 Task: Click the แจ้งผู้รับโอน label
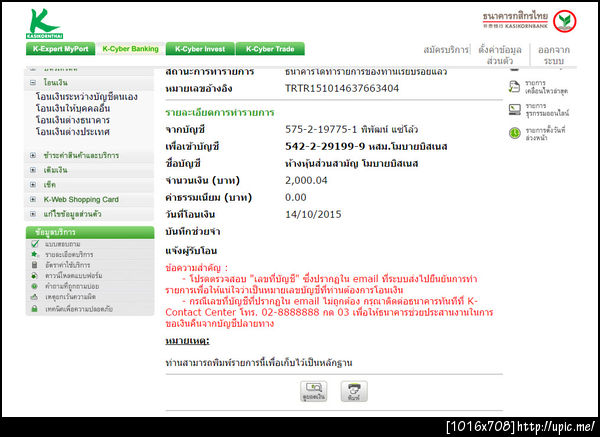[191, 251]
